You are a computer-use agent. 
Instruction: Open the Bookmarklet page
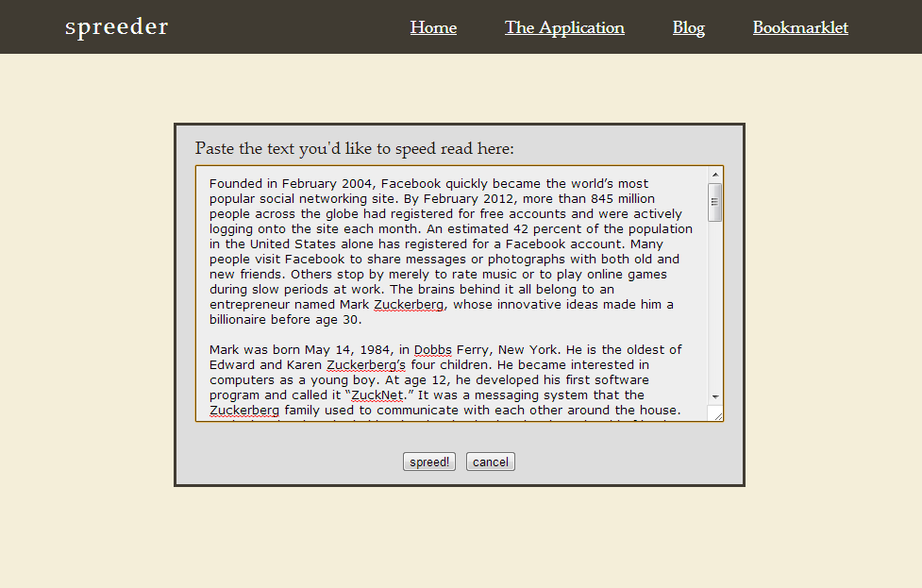pyautogui.click(x=799, y=27)
